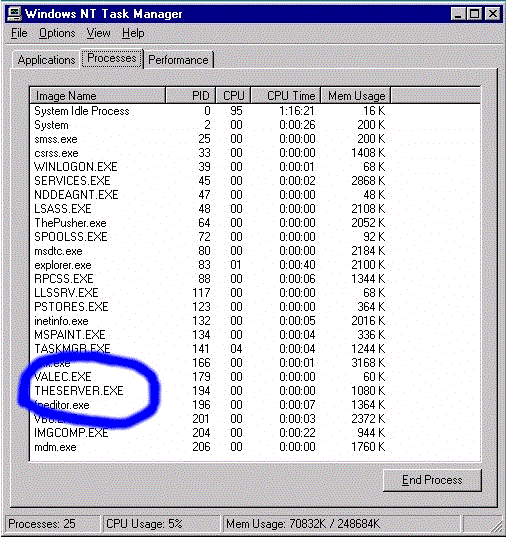Click CPU value 95 for Idle Process
The height and width of the screenshot is (537, 506).
coord(236,111)
